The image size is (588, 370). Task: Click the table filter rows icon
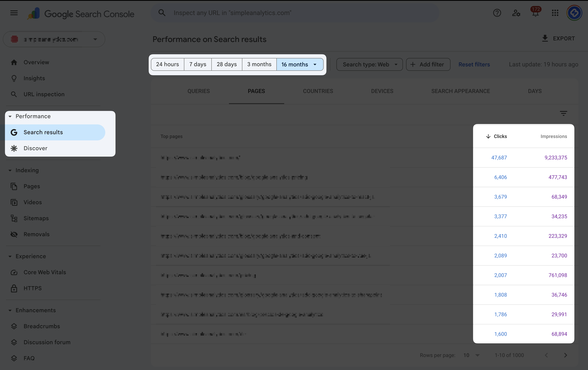(563, 113)
